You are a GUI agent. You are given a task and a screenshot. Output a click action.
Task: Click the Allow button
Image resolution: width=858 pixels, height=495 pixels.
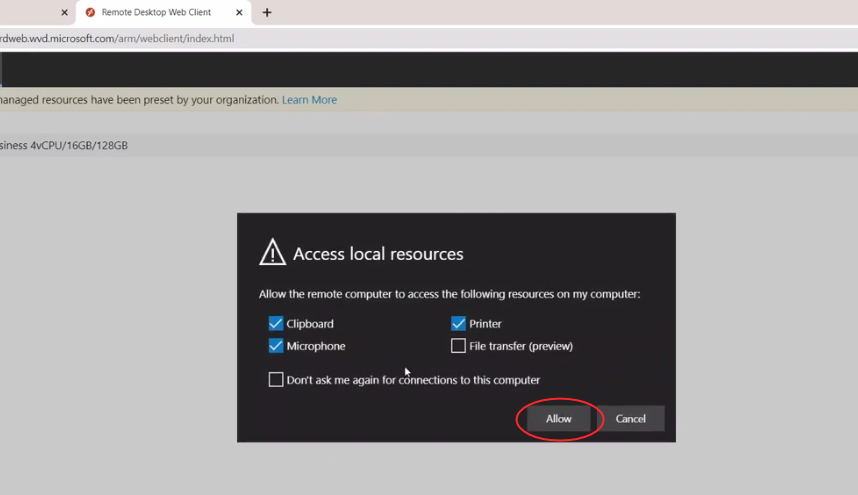click(558, 418)
